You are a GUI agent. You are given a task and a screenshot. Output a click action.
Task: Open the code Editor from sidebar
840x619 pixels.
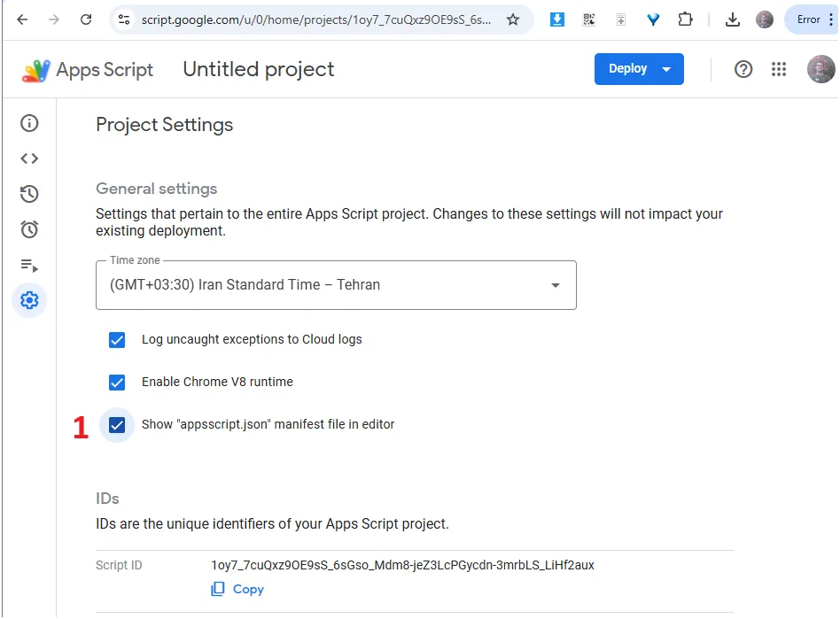coord(29,159)
